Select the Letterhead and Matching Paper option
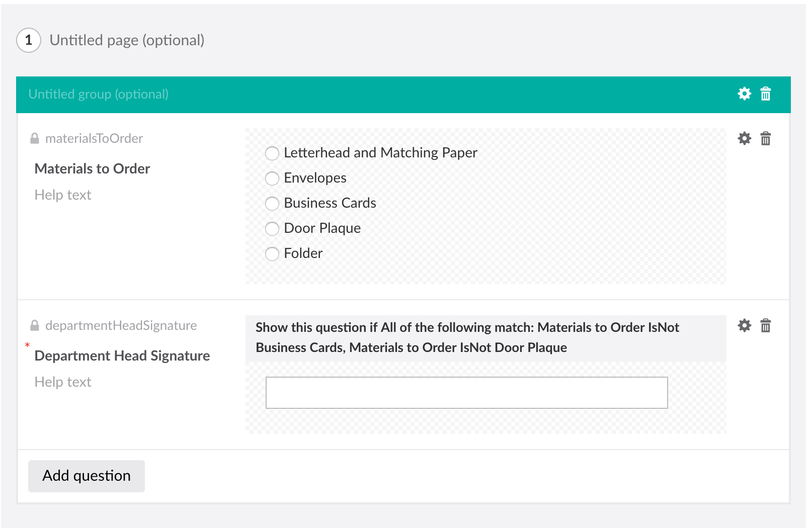Image resolution: width=812 pixels, height=528 pixels. click(x=272, y=153)
